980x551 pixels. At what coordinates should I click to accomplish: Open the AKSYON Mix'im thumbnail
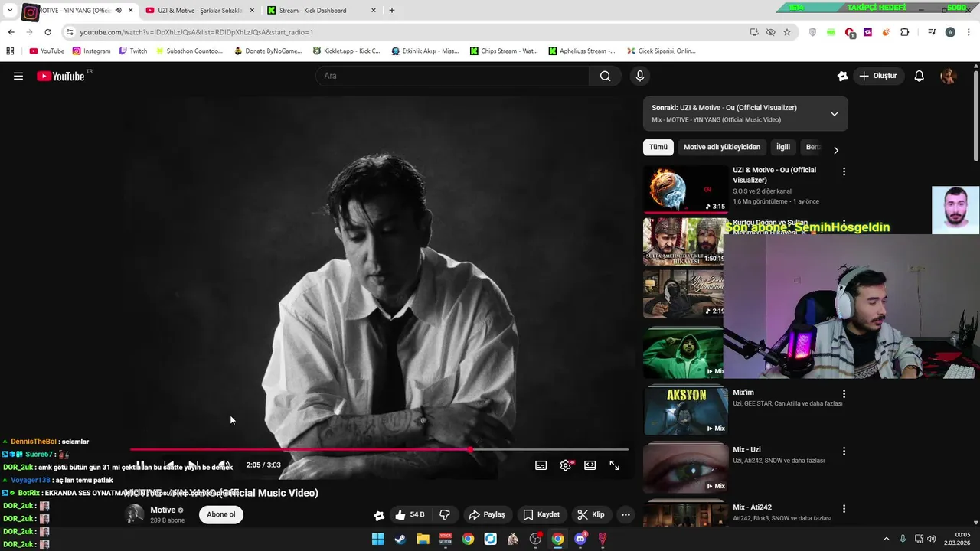(x=685, y=409)
